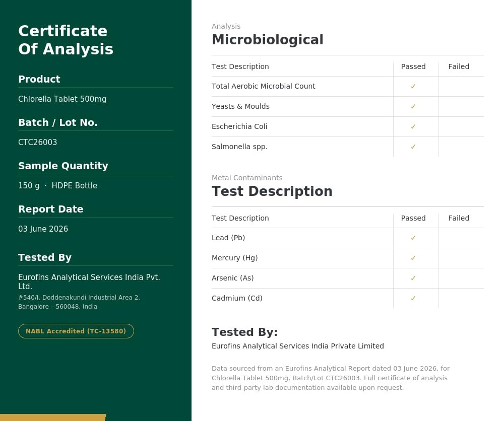Click Eurofins Analytical Services India Pvt. Ltd. in sidebar
504x421 pixels.
[89, 282]
